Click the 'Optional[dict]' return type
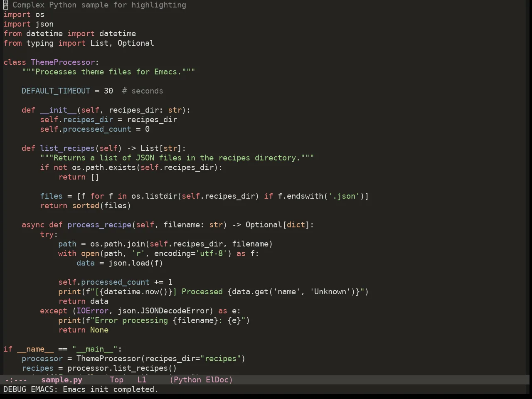Image resolution: width=532 pixels, height=399 pixels. click(x=278, y=225)
